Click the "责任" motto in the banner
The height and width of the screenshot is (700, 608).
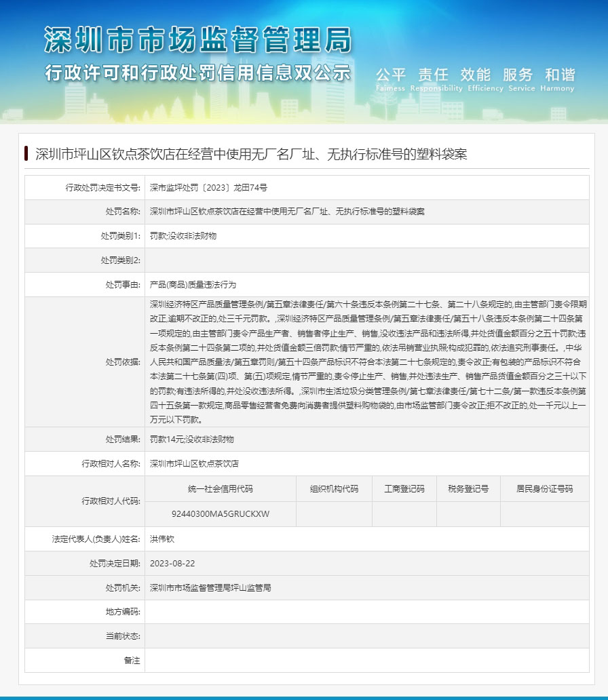433,75
